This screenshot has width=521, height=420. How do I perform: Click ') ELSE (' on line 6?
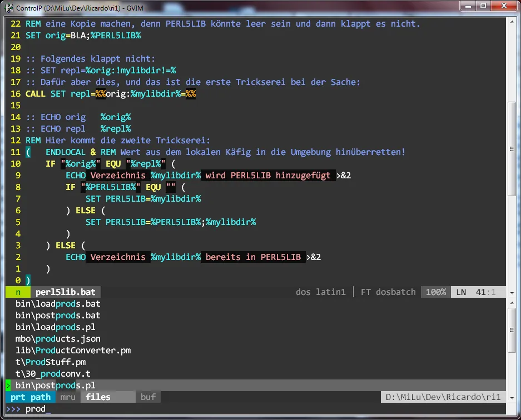pos(86,211)
